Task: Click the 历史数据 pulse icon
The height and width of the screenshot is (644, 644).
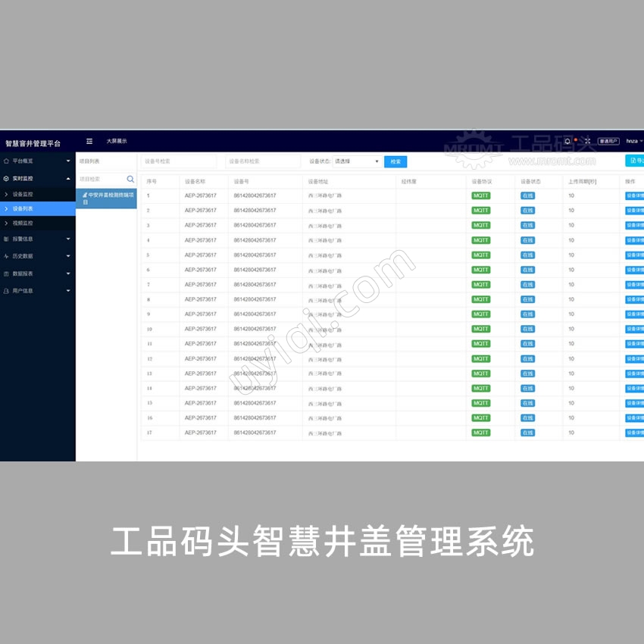Action: click(6, 256)
